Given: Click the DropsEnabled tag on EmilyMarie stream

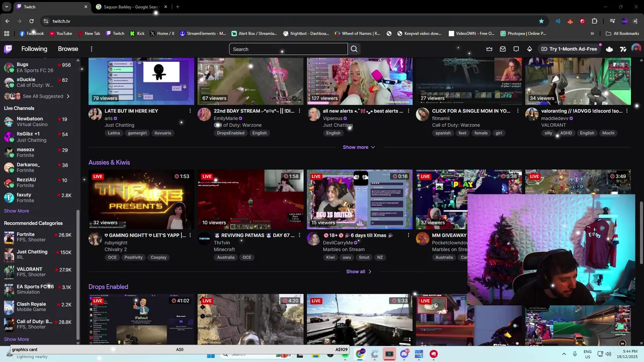Looking at the screenshot, I should 230,133.
